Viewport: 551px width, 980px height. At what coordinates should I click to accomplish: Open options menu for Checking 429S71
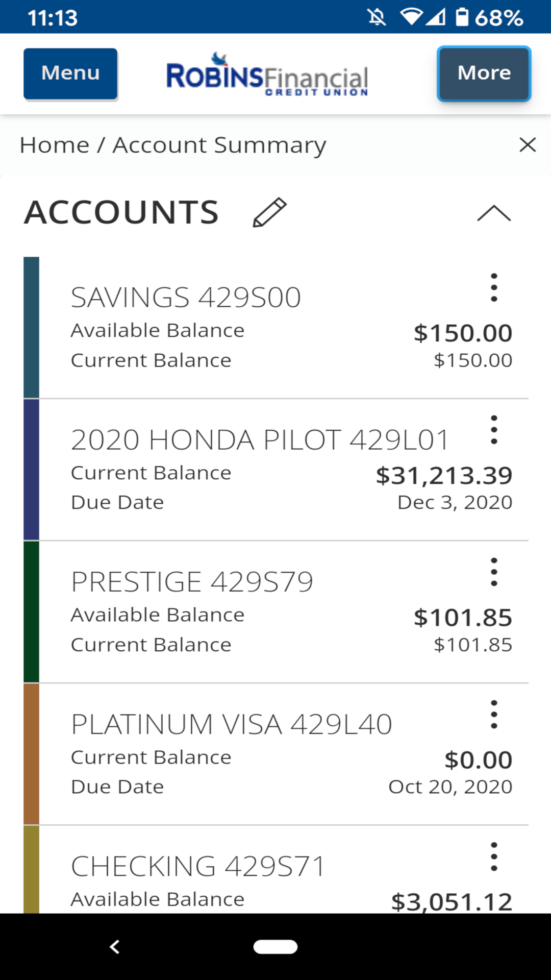493,856
